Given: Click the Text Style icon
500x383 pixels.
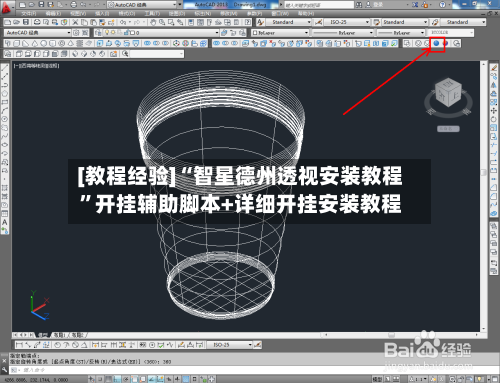Looking at the screenshot, I should (x=260, y=22).
